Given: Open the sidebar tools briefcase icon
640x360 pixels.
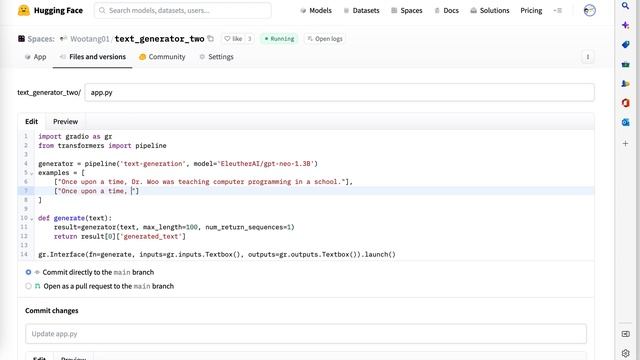Looking at the screenshot, I should 625,64.
